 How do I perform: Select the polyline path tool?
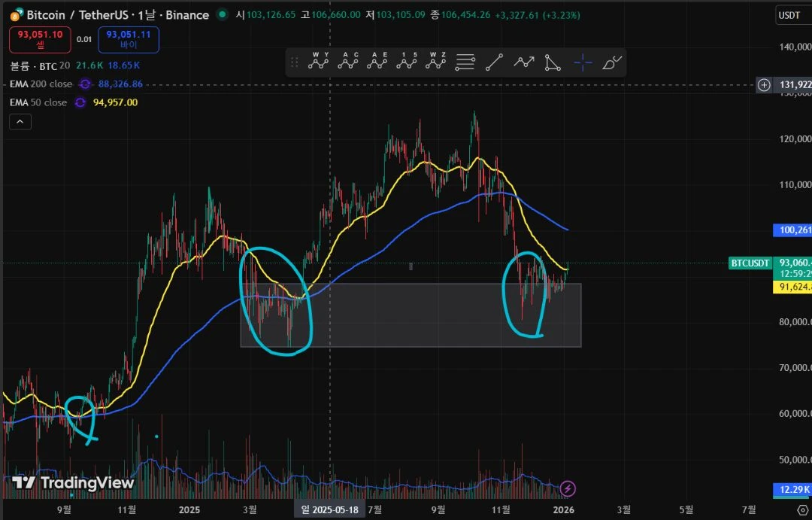pyautogui.click(x=523, y=62)
